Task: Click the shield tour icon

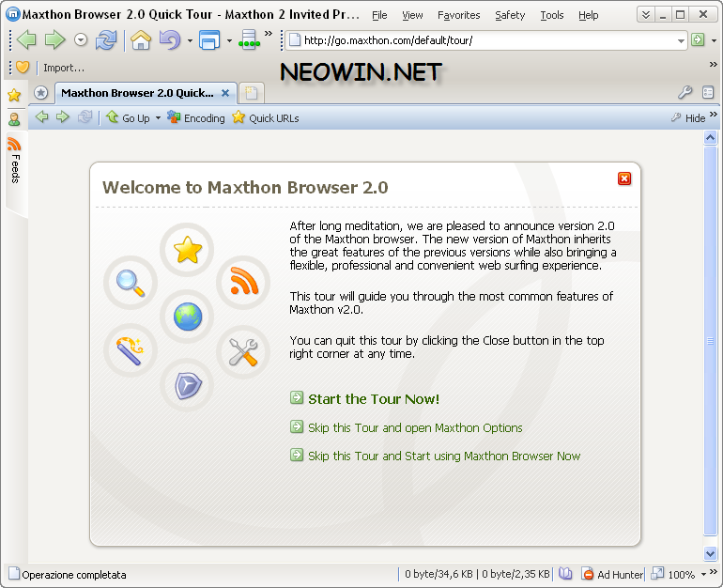Action: pyautogui.click(x=187, y=385)
